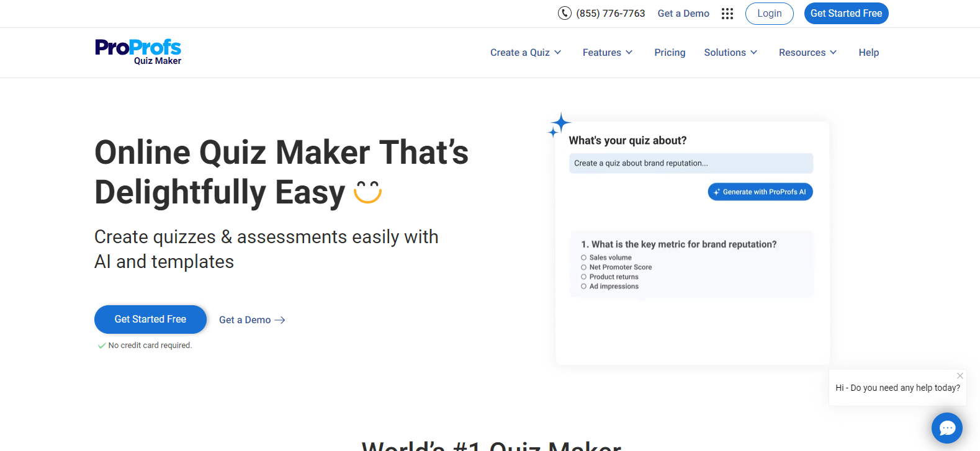Close the help chat popup
The image size is (980, 451).
pos(960,376)
